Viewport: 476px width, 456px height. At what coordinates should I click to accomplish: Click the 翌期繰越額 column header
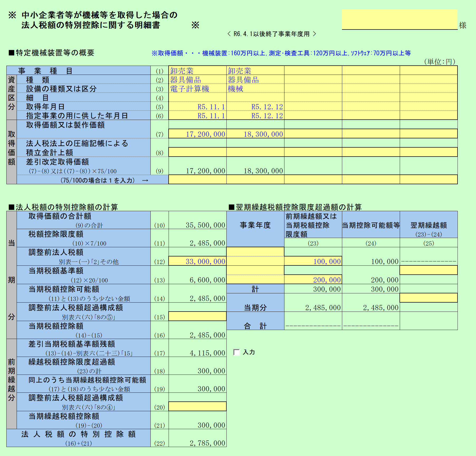click(429, 225)
